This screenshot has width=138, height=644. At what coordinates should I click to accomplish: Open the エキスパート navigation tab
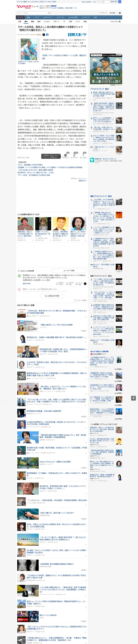tap(48, 17)
